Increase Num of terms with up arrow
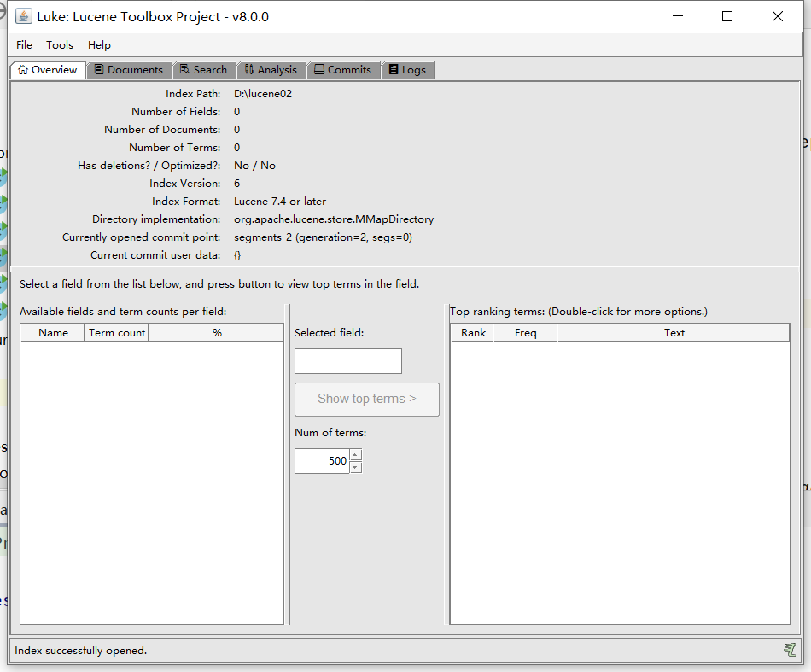Viewport: 811px width, 672px height. [356, 455]
